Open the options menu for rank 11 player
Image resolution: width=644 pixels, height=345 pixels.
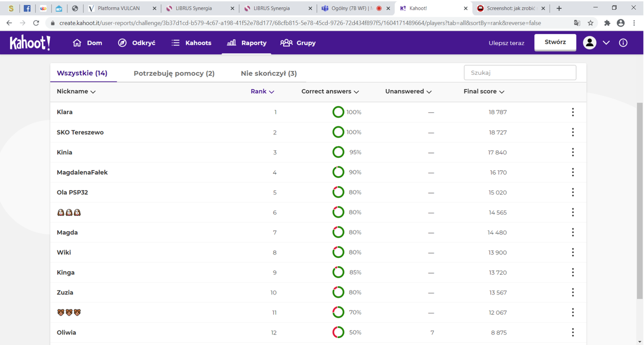coord(573,312)
